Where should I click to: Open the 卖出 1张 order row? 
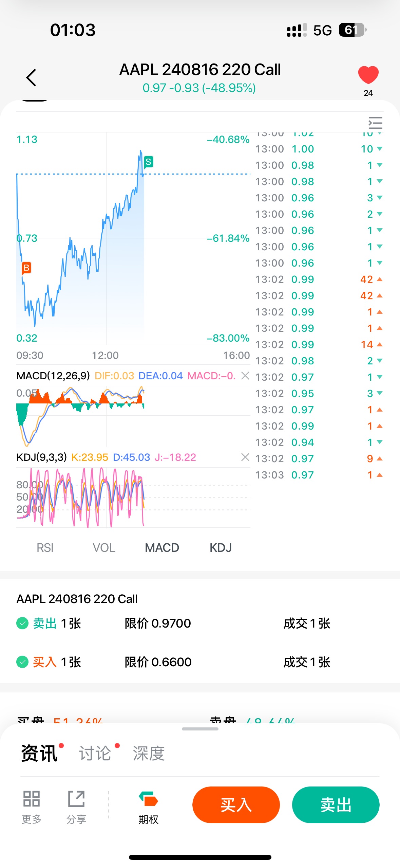200,623
